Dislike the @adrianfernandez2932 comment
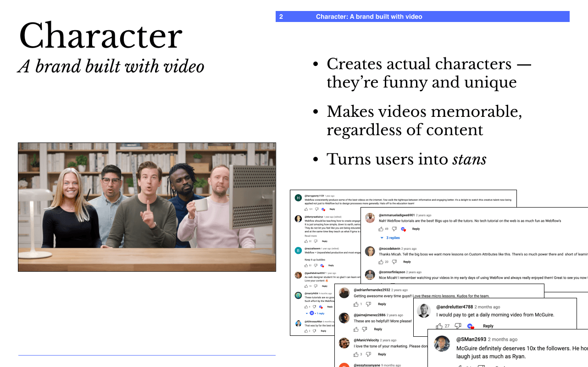588x367 pixels. tap(369, 304)
